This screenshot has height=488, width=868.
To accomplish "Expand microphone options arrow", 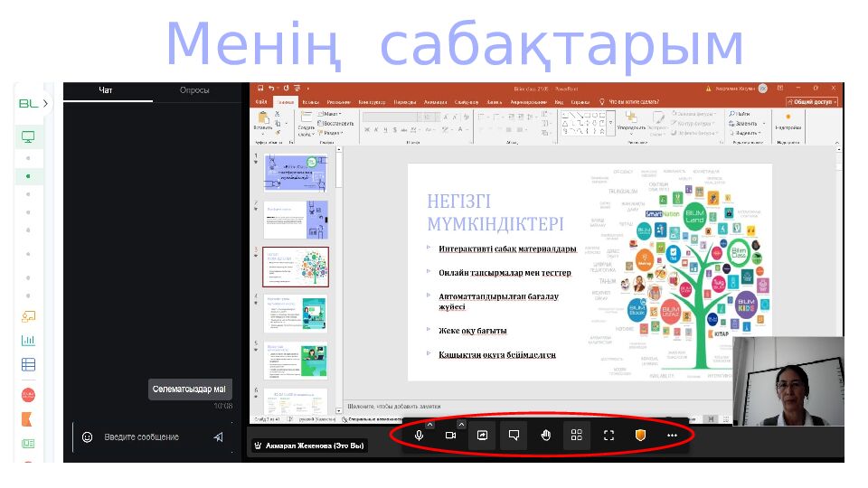I will coord(429,424).
